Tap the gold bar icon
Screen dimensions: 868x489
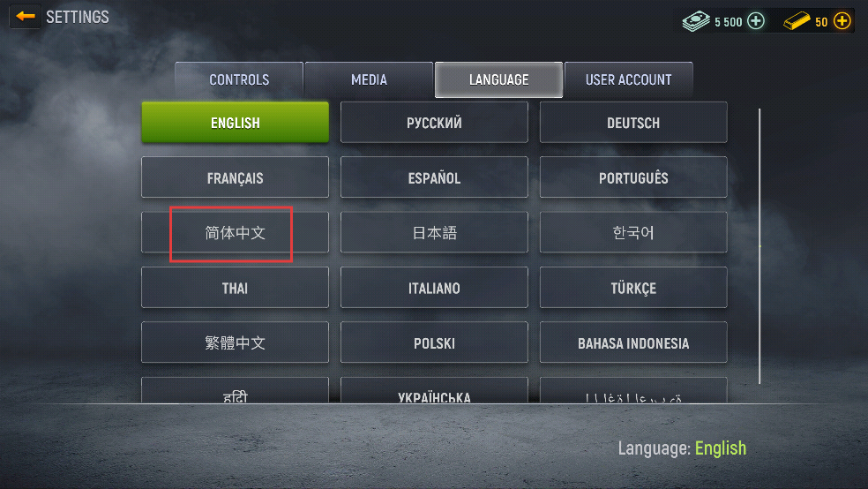pyautogui.click(x=797, y=21)
